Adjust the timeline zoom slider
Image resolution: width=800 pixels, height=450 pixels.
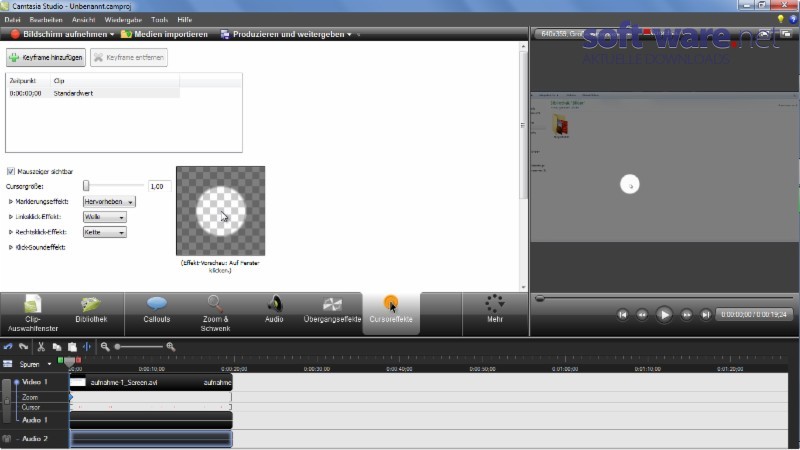(117, 347)
